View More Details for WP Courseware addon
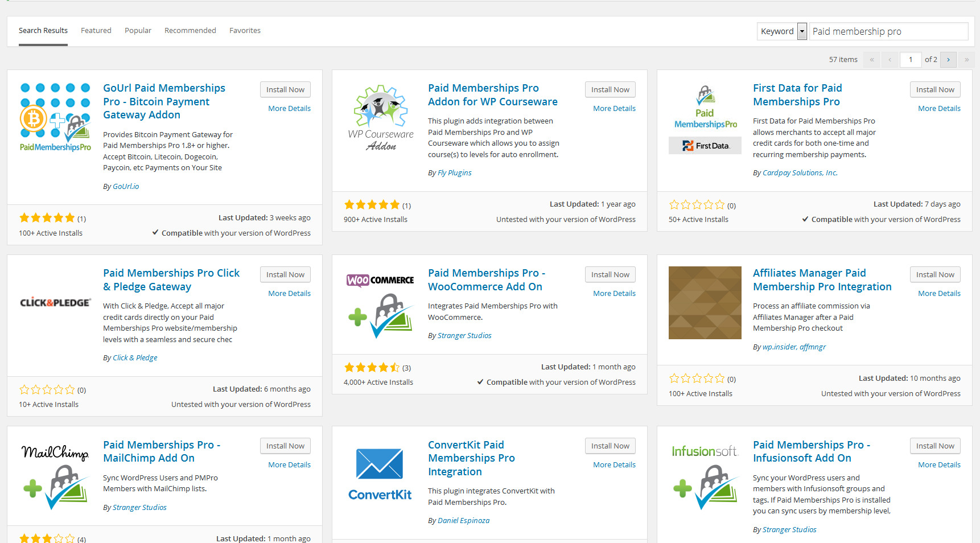 pos(614,108)
